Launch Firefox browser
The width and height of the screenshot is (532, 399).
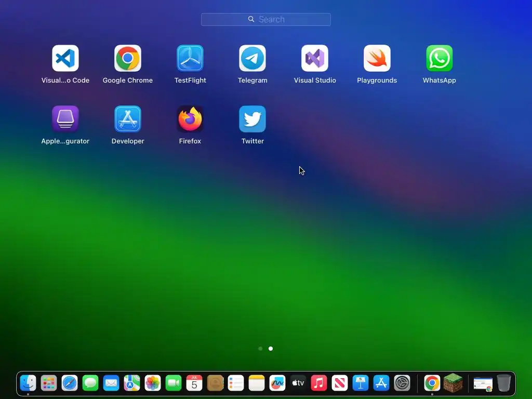[x=190, y=119]
